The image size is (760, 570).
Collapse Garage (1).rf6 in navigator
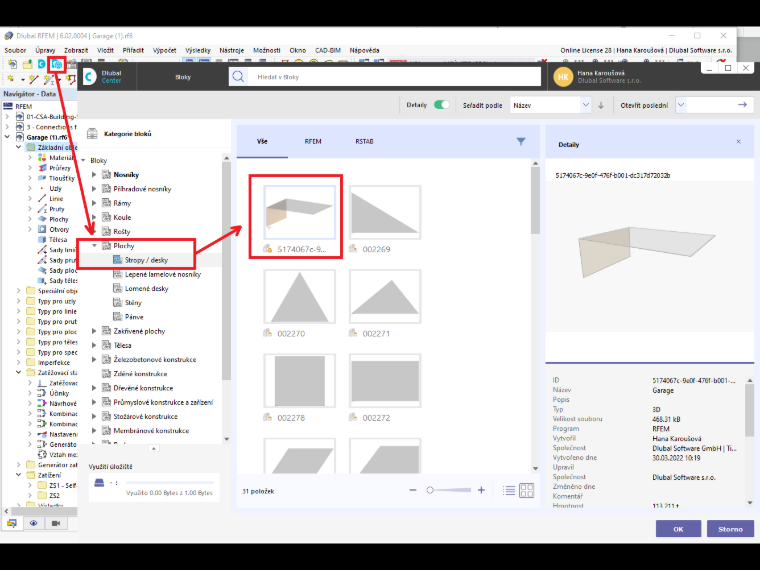point(7,137)
